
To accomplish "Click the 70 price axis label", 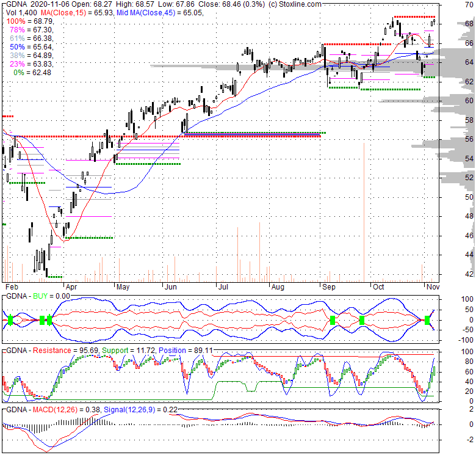I will pos(469,4).
